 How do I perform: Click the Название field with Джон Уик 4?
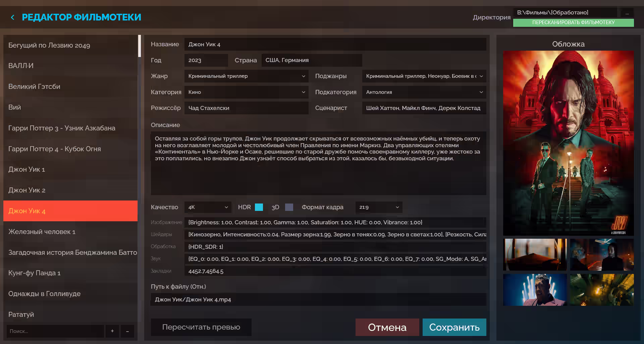pyautogui.click(x=335, y=44)
